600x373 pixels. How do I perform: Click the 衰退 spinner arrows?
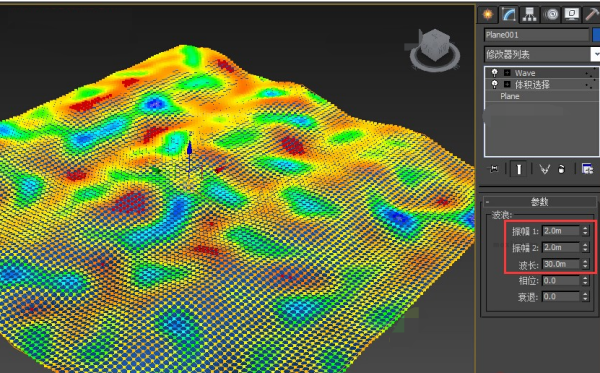pyautogui.click(x=585, y=296)
